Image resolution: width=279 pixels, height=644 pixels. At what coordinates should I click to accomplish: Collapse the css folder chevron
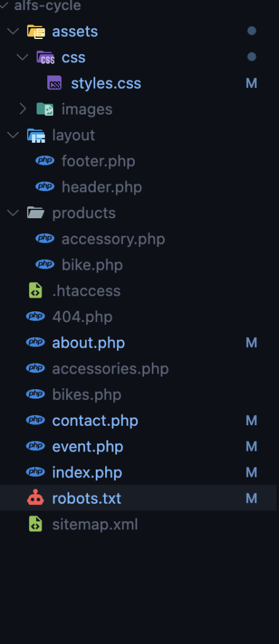[23, 57]
